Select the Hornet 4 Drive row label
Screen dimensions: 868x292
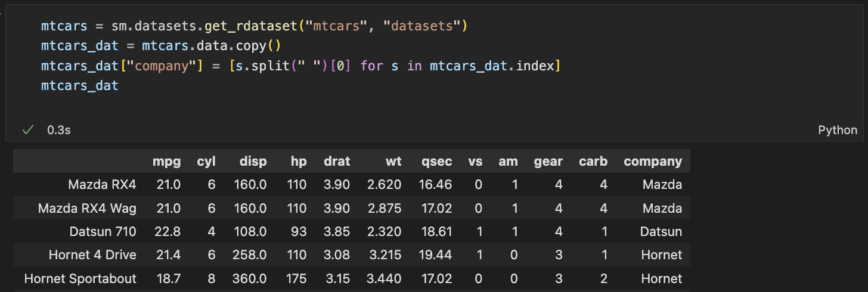click(92, 255)
